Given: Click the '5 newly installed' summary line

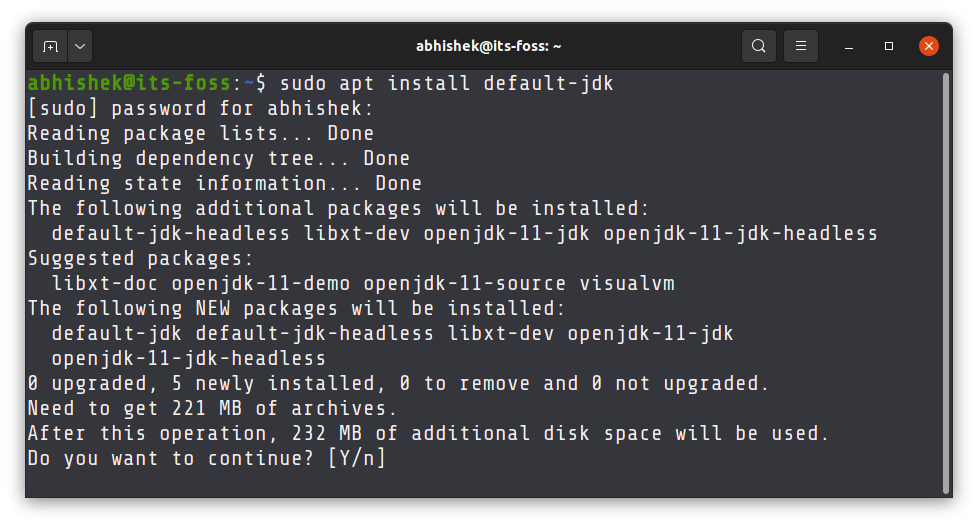Looking at the screenshot, I should click(x=398, y=384).
